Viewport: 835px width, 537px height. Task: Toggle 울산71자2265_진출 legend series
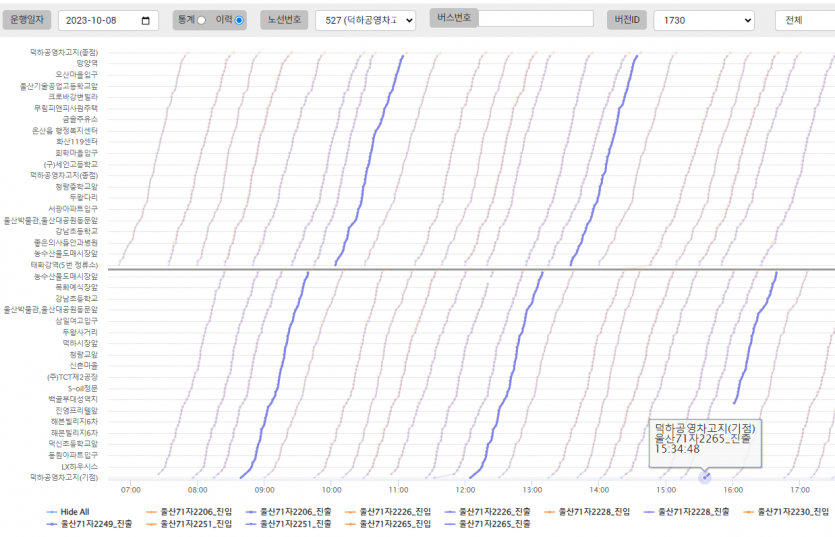coord(494,523)
